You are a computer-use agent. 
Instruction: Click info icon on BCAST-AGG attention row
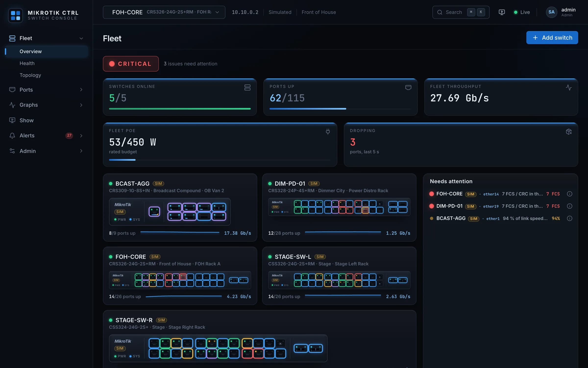pos(570,218)
